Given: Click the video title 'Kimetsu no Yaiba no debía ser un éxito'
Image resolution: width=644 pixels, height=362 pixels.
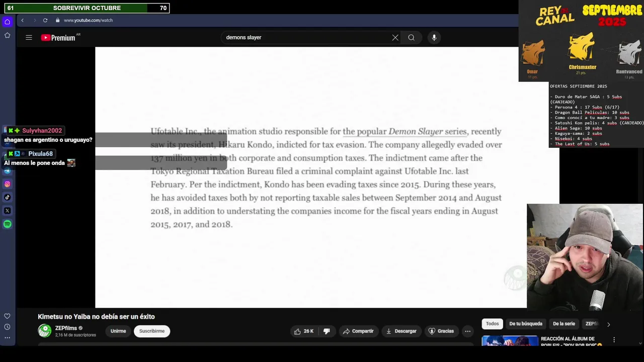Looking at the screenshot, I should (96, 317).
